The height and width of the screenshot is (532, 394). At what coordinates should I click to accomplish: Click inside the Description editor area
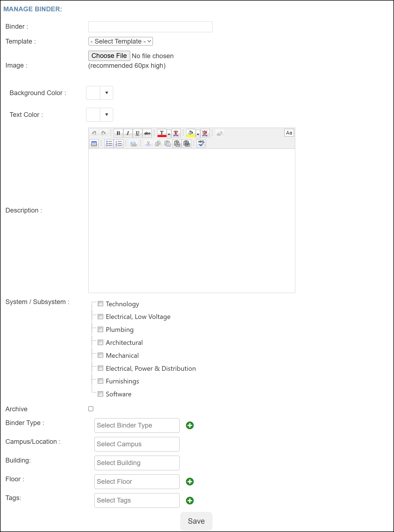(192, 221)
